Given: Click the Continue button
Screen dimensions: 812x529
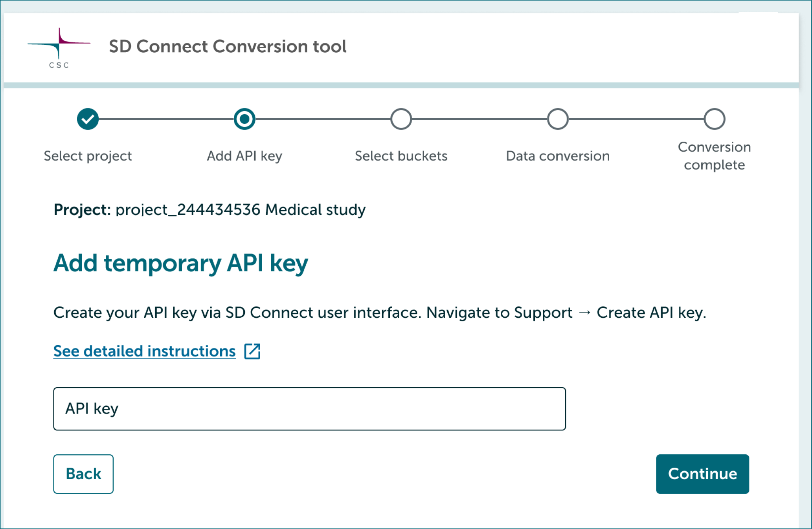Looking at the screenshot, I should click(x=702, y=474).
